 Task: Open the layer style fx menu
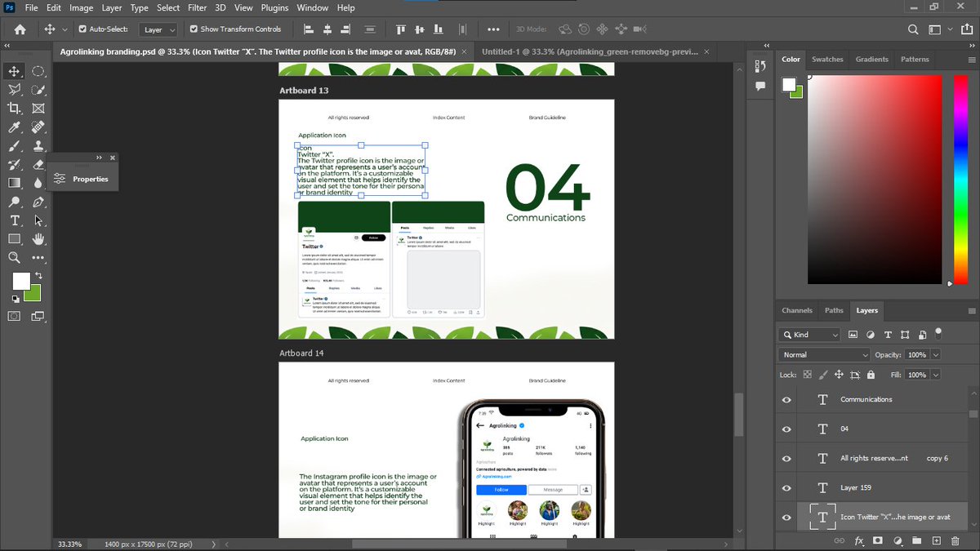point(859,540)
